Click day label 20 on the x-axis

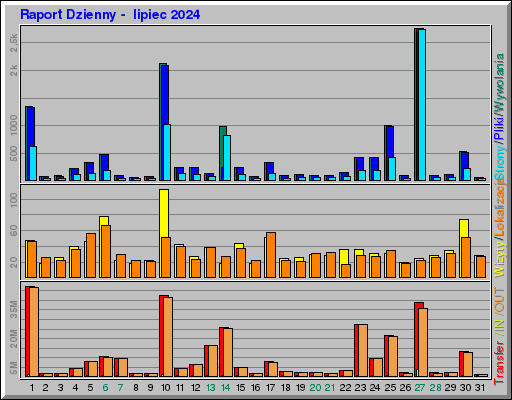[315, 388]
